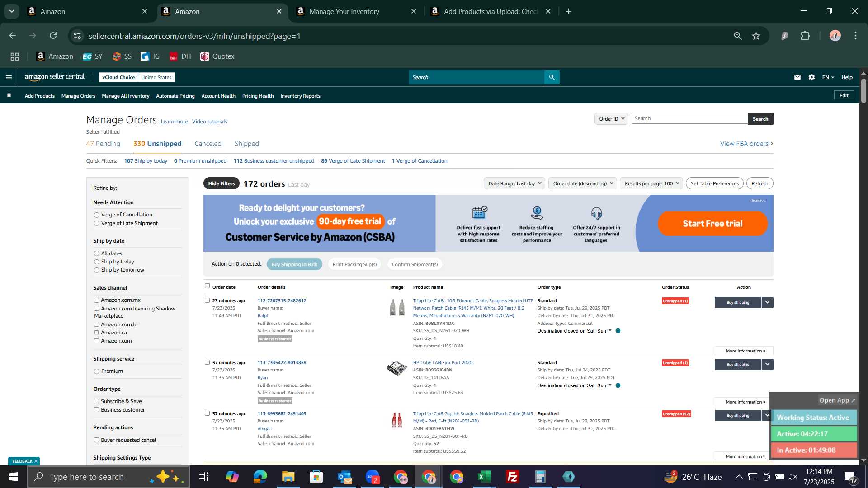Click the page vertical scrollbar thumb

pyautogui.click(x=863, y=90)
